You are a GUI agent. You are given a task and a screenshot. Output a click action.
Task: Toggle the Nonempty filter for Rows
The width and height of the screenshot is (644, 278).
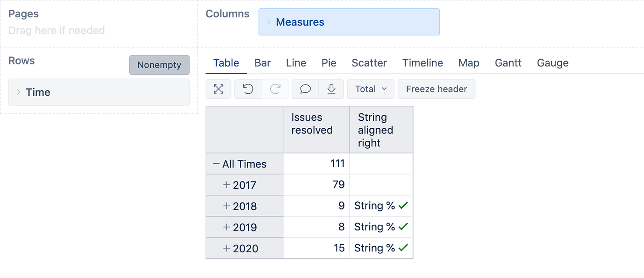point(159,65)
